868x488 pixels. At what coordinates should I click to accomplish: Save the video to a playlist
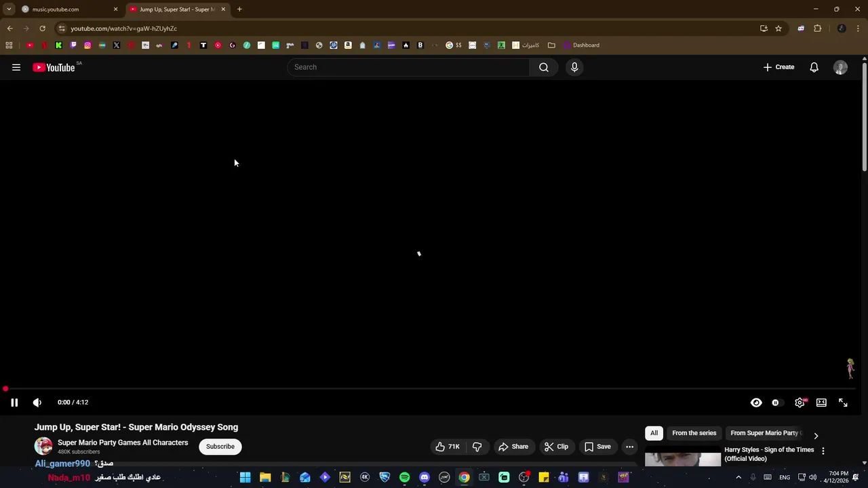pyautogui.click(x=597, y=447)
